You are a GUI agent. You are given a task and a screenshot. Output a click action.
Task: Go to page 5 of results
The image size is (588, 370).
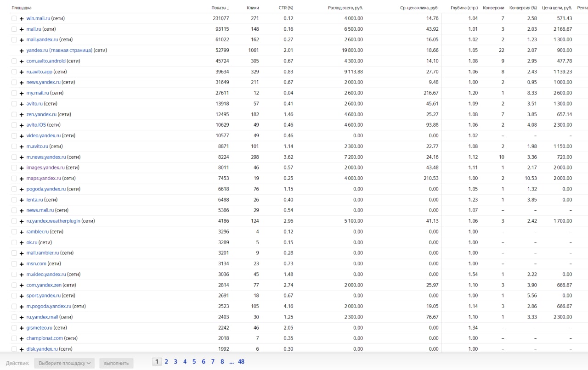(x=194, y=362)
